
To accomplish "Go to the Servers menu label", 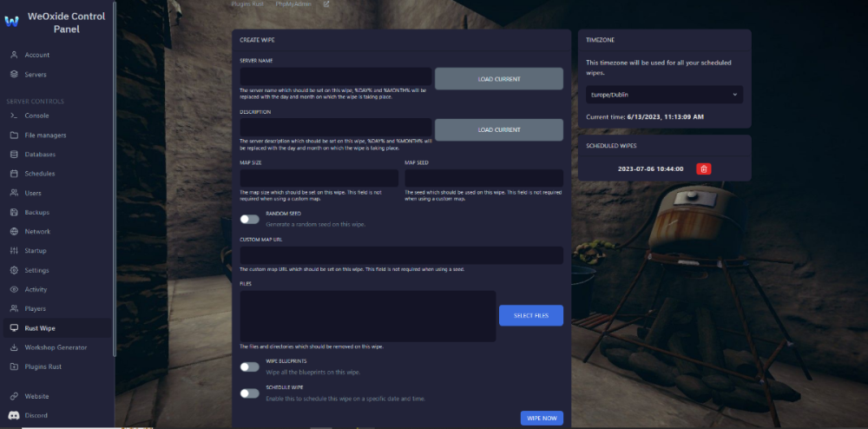I will 36,74.
